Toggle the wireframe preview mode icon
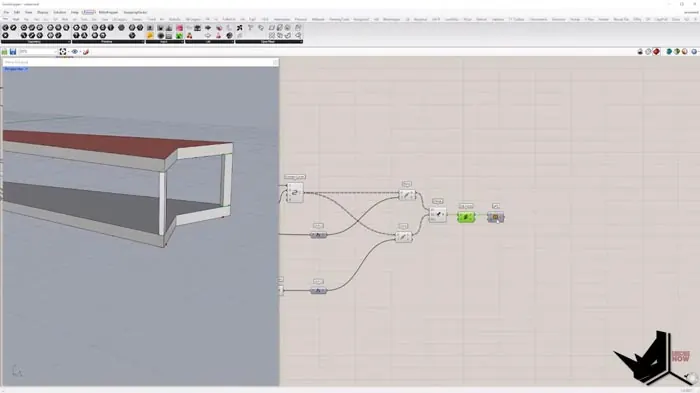This screenshot has height=393, width=700. 648,52
